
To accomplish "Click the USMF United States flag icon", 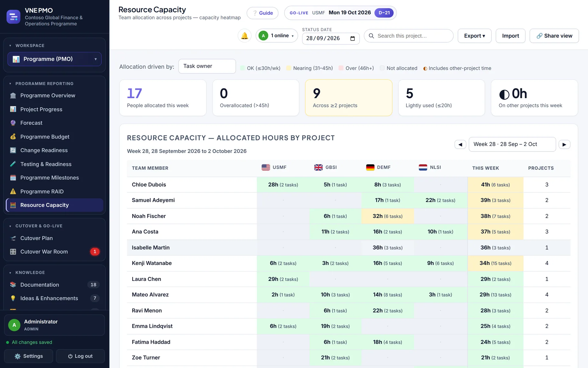I will coord(266,167).
